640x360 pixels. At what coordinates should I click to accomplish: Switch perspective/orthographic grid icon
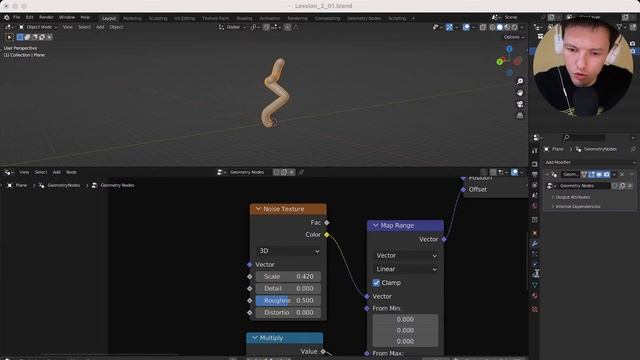click(520, 116)
